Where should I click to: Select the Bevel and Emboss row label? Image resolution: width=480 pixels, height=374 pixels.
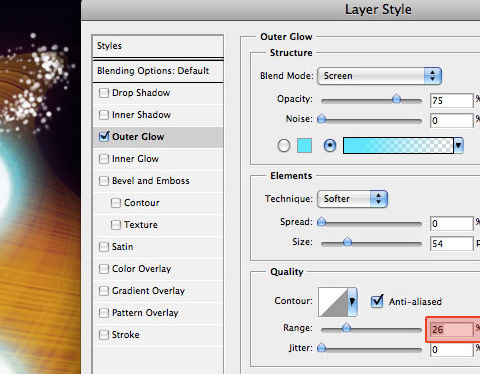(x=151, y=181)
